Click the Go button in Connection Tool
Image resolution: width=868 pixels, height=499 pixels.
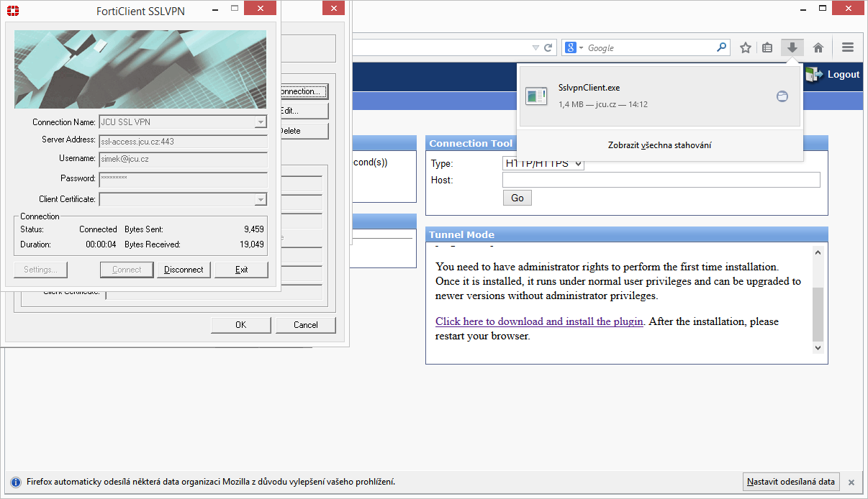(517, 198)
